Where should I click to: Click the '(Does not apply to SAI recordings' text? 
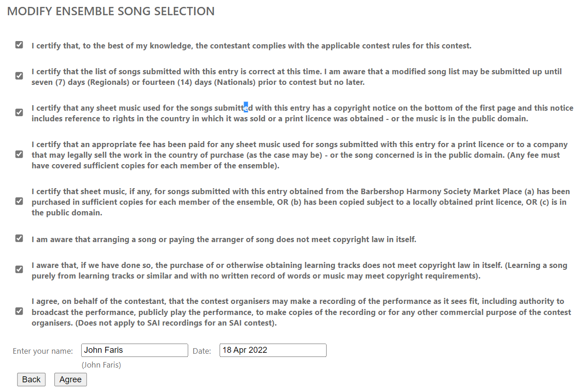tap(138, 323)
